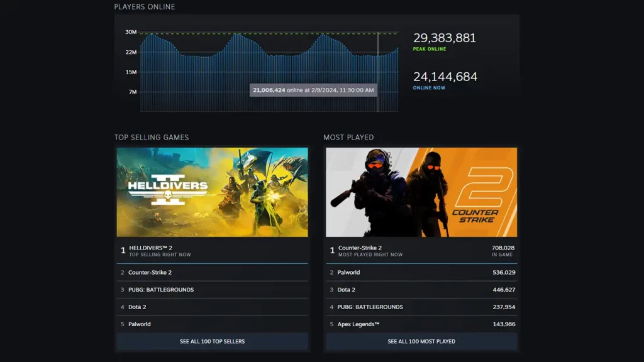Viewport: 644px width, 362px height.
Task: Select Counter-Strike 2 in Top Selling list
Action: point(212,273)
